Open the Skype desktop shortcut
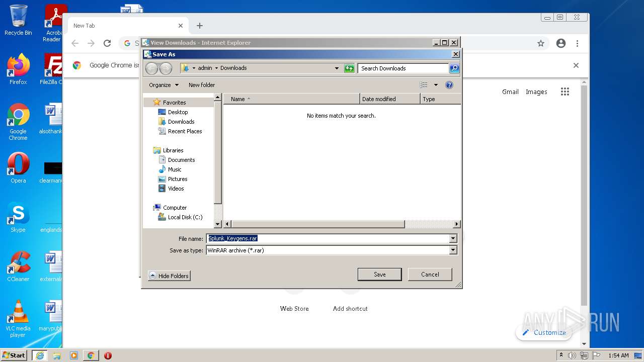The width and height of the screenshot is (644, 362). (x=18, y=217)
